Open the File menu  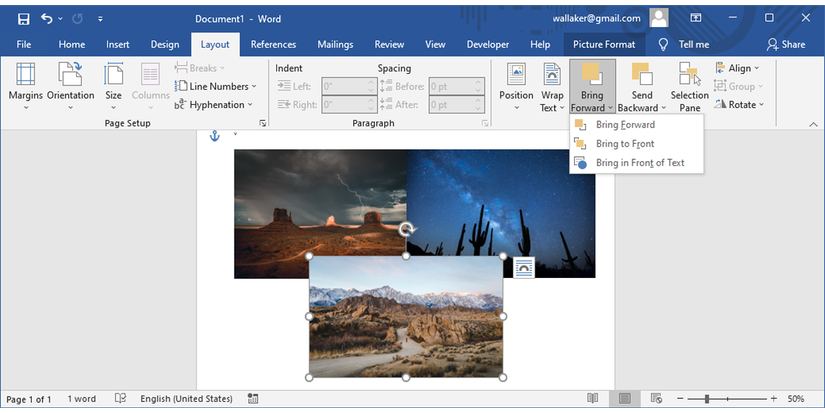[x=24, y=45]
